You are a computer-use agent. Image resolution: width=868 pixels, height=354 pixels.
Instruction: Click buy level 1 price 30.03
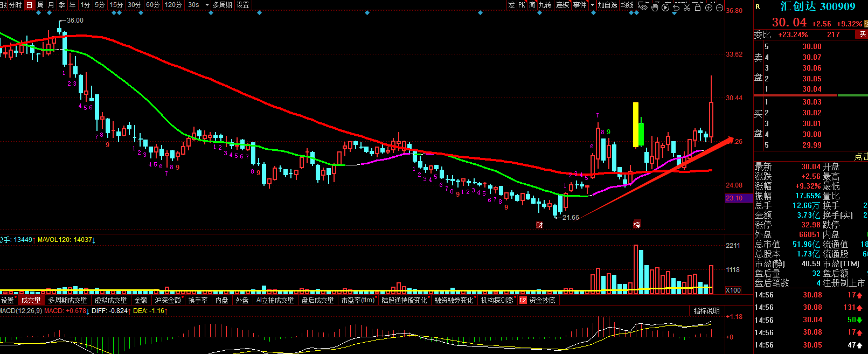tap(811, 102)
